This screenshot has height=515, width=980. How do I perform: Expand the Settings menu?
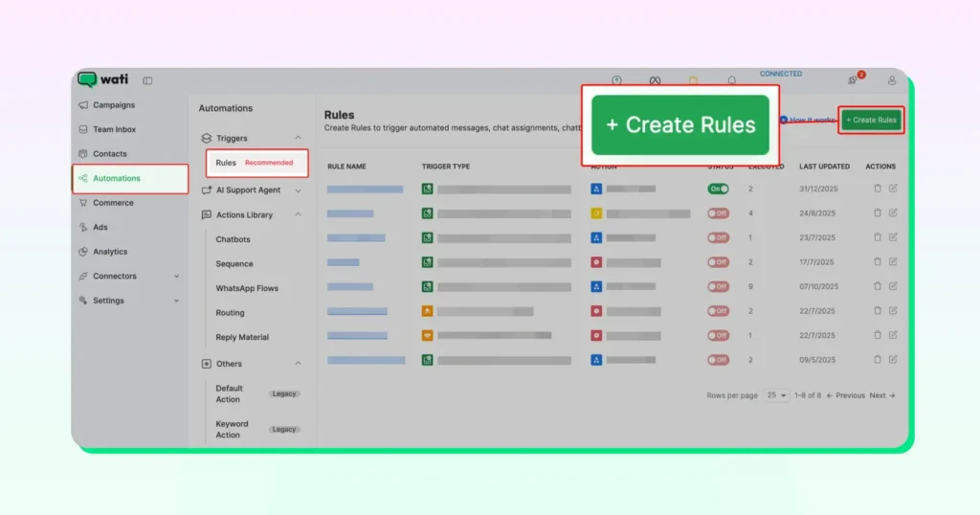pos(176,300)
